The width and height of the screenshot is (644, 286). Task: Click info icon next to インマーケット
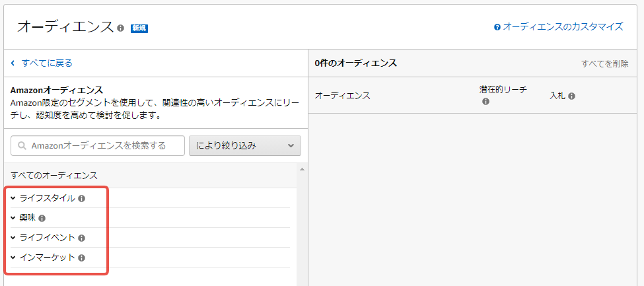click(x=82, y=258)
